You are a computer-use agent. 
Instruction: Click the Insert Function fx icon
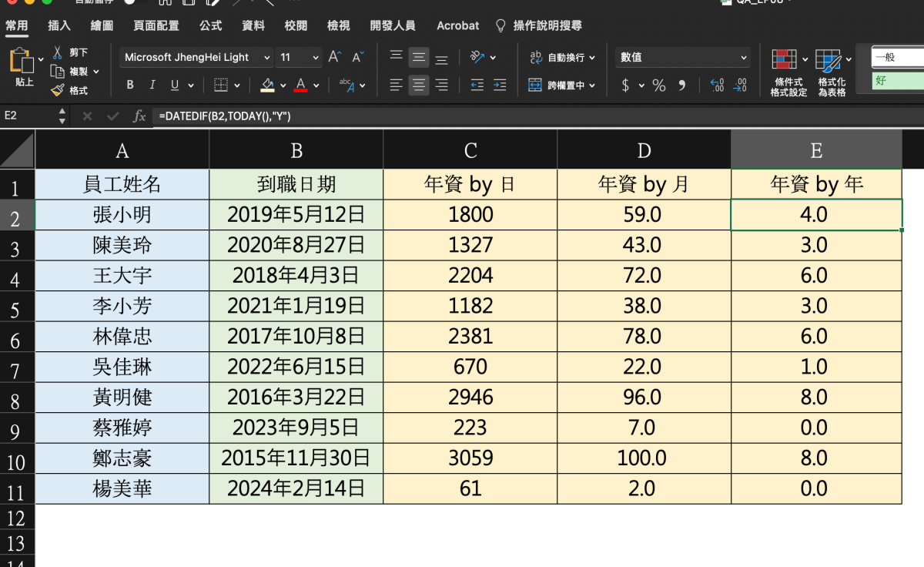(139, 116)
